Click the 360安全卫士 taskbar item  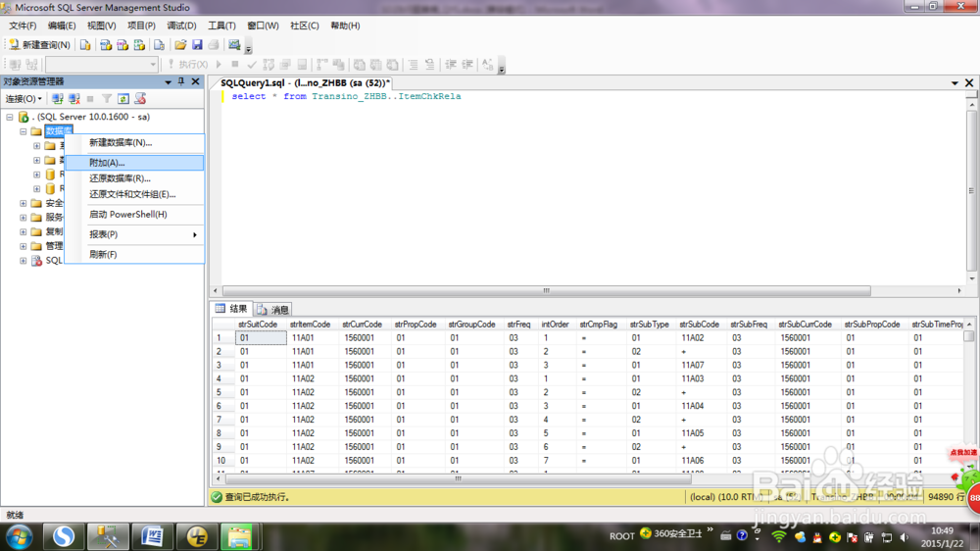[671, 534]
